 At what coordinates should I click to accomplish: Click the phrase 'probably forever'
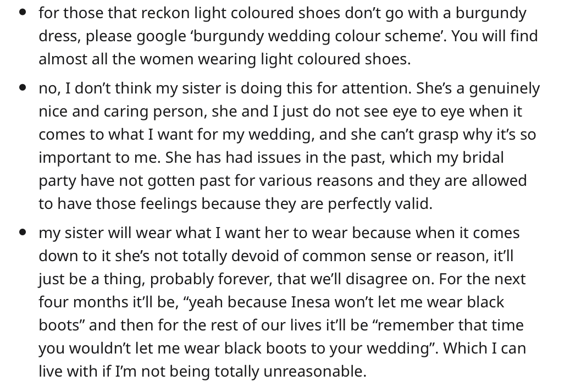pyautogui.click(x=211, y=279)
